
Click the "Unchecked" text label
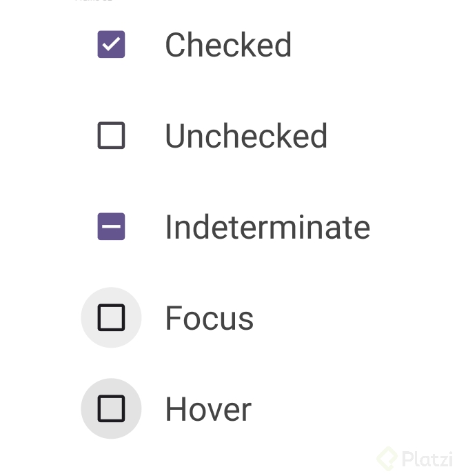246,137
